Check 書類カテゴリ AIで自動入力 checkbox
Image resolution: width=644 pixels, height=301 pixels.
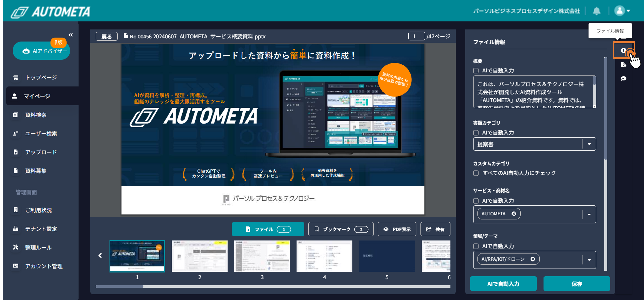(476, 133)
